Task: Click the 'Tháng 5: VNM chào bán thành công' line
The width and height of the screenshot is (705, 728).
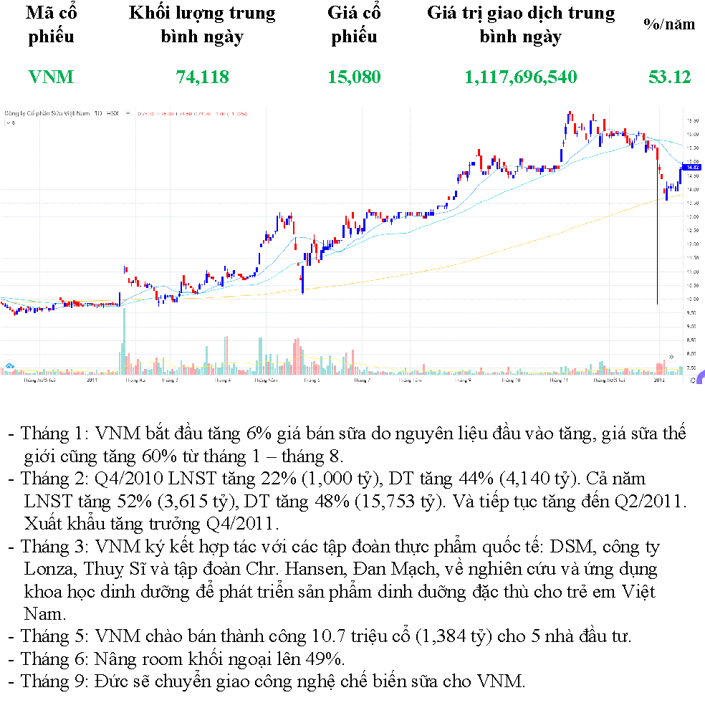Action: tap(320, 636)
